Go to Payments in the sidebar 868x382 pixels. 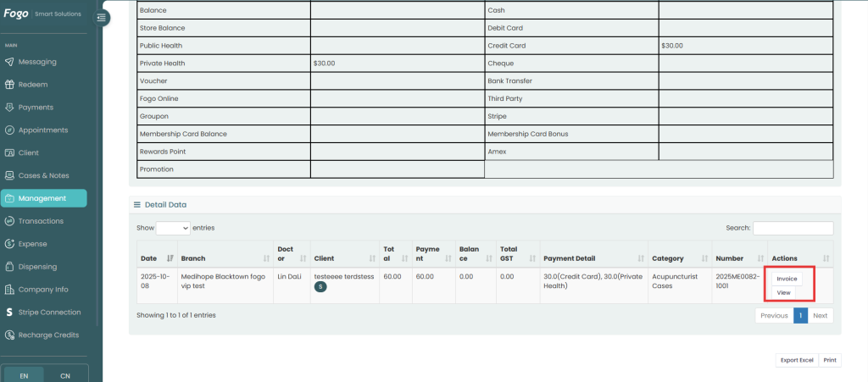click(36, 108)
